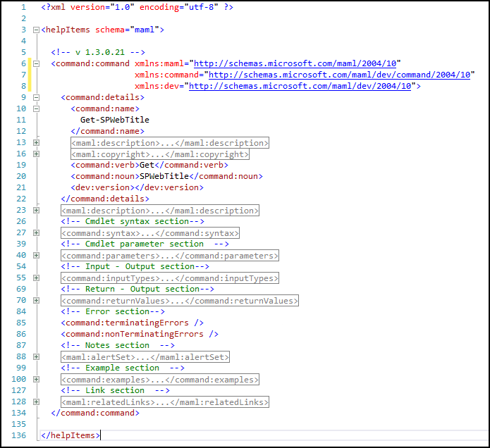Screen dimensions: 490x448
Task: Click the closing helpItems tag
Action: 71,435
